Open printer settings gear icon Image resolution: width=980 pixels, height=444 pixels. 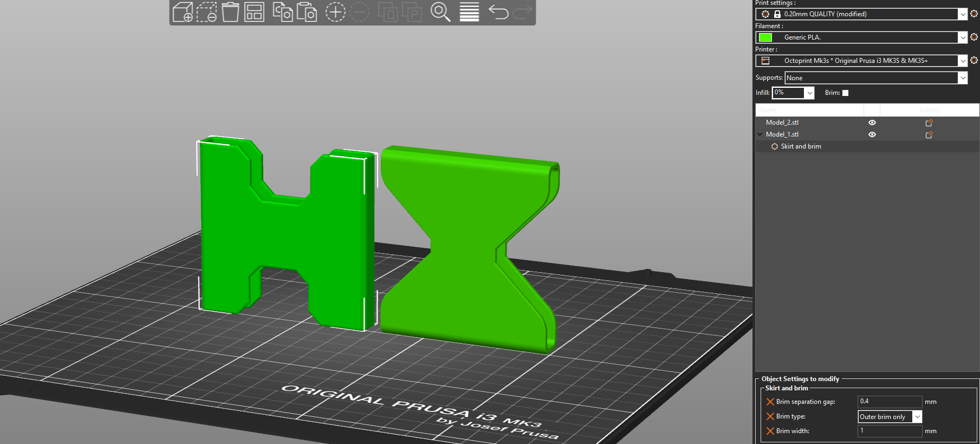click(x=974, y=60)
